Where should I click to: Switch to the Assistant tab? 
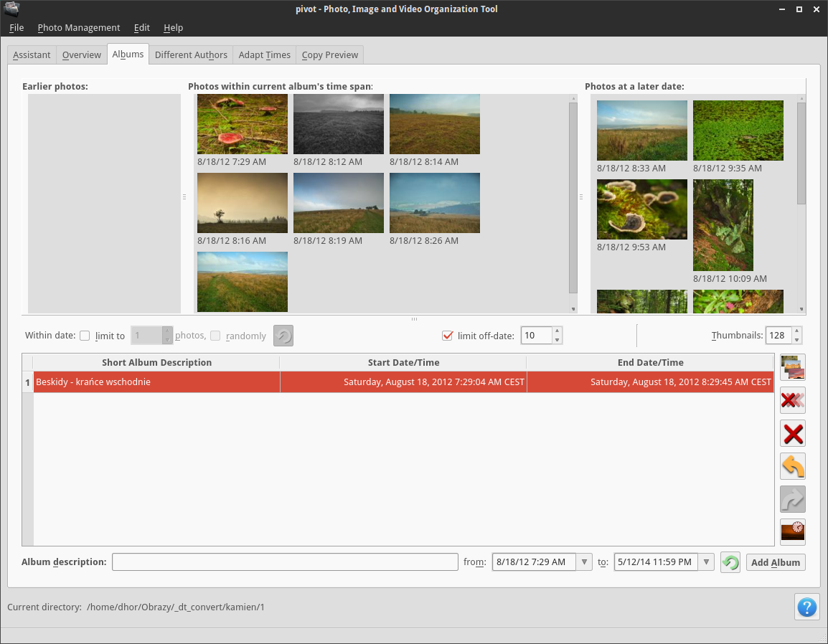32,55
